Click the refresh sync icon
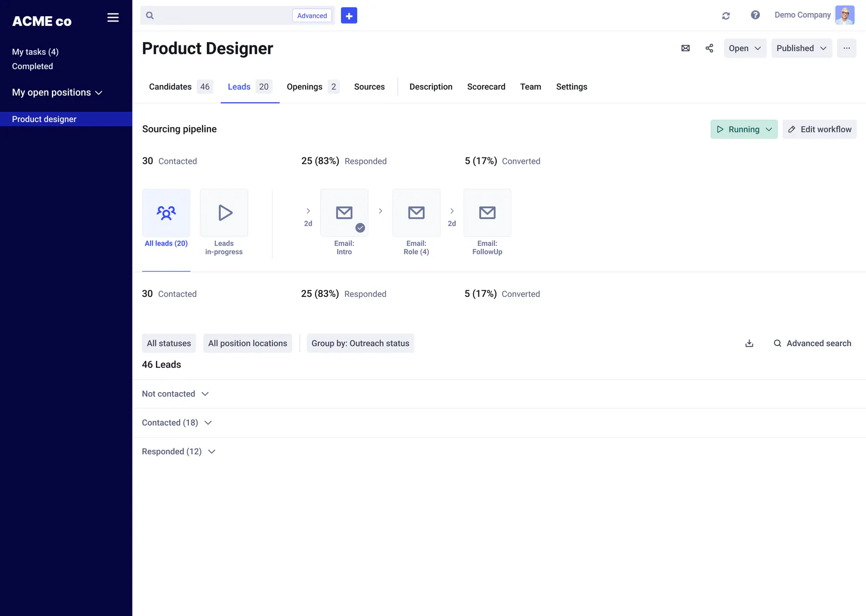Screen dimensions: 866x616 click(x=726, y=16)
